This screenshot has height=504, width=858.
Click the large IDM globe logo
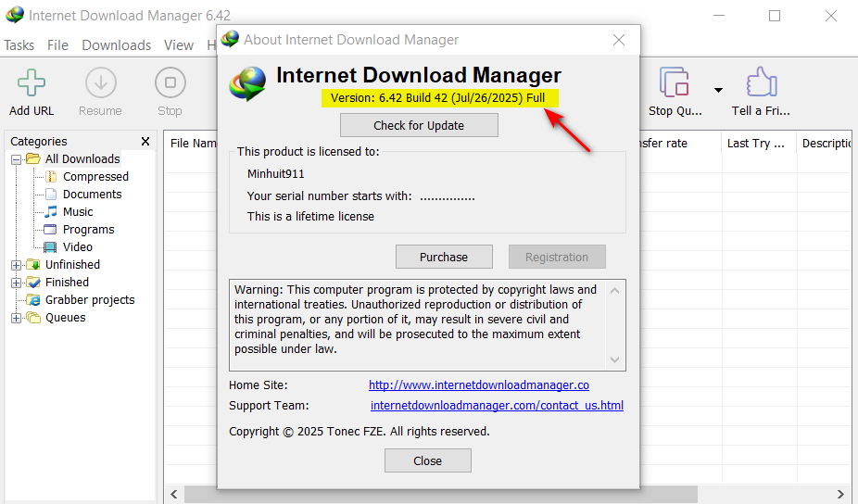248,83
